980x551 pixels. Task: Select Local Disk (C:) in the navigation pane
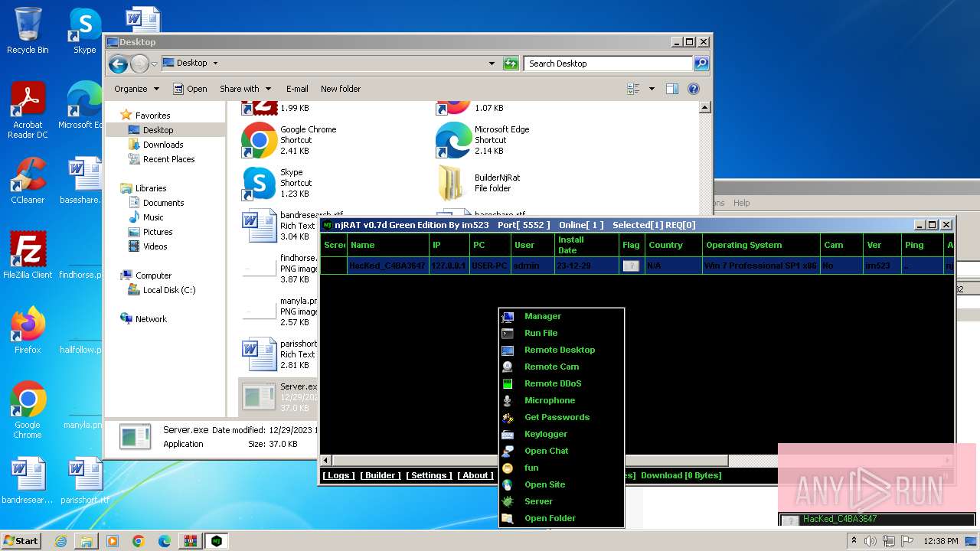(169, 290)
